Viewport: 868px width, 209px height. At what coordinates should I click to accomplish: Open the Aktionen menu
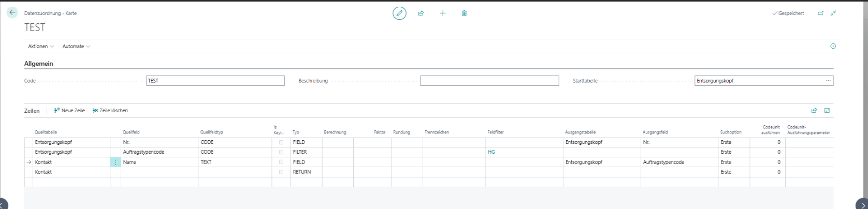click(41, 47)
